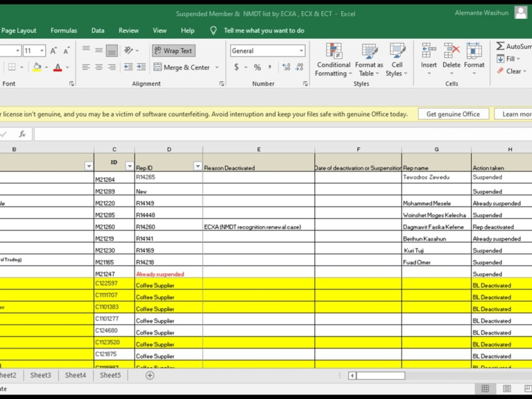This screenshot has width=532, height=399.
Task: Click the Delete cells icon
Action: (452, 51)
